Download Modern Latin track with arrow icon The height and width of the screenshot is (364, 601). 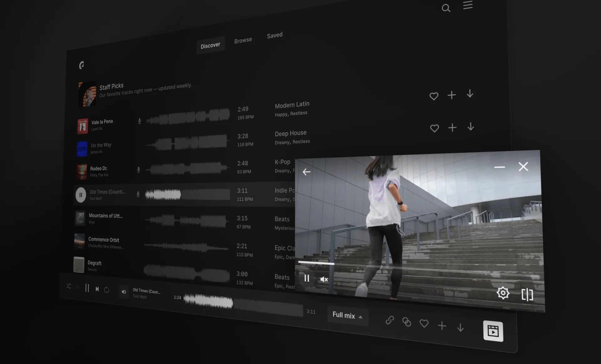click(470, 94)
